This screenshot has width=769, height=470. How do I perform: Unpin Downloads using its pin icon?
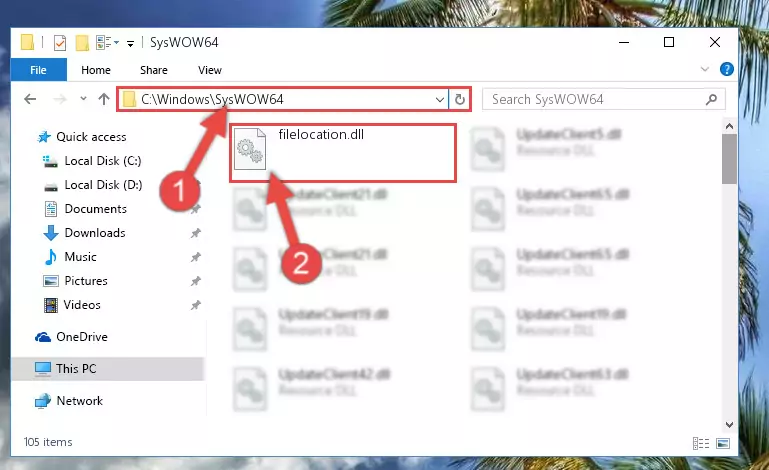click(x=196, y=233)
